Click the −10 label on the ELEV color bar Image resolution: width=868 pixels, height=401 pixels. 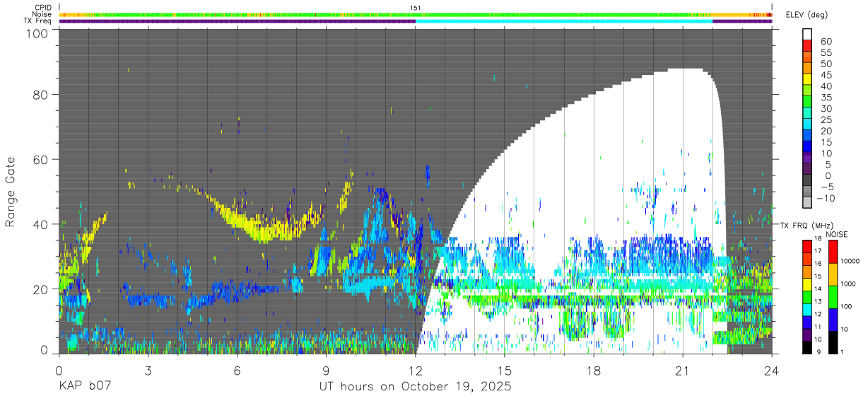(827, 198)
